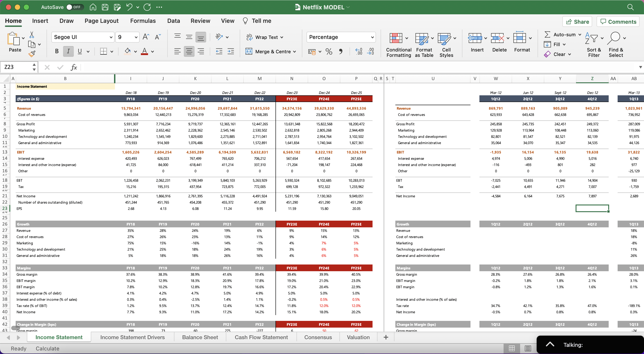This screenshot has height=354, width=644.
Task: Expand the Wrap Text dropdown arrow
Action: point(282,37)
